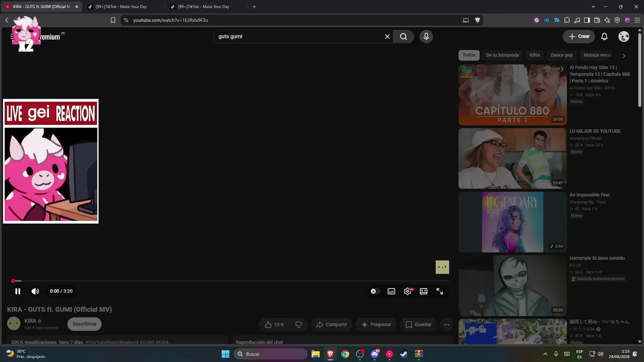This screenshot has height=362, width=644.
Task: Open the player settings gear
Action: coord(408,291)
